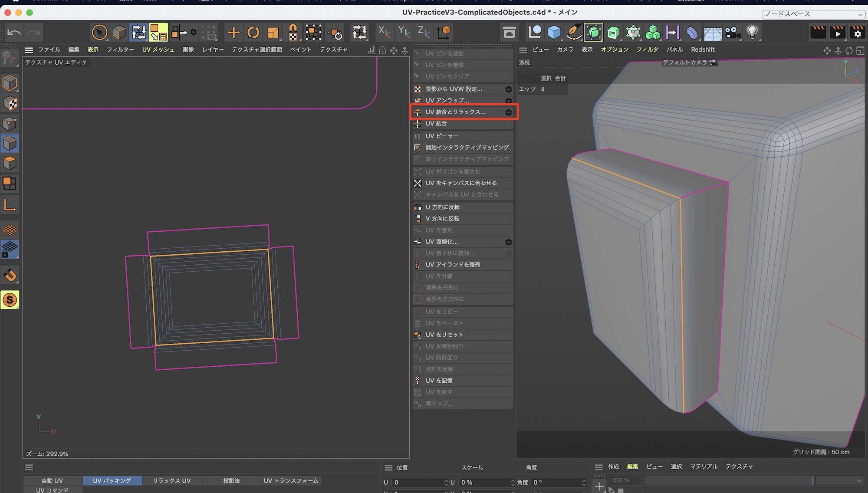Open Render Settings clapperboard gear icon

(x=857, y=33)
